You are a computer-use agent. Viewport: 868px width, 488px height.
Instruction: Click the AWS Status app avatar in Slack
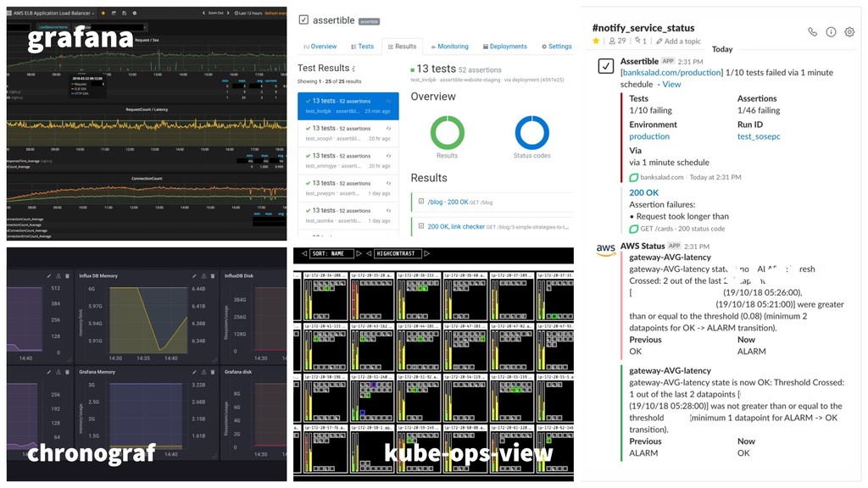coord(605,249)
